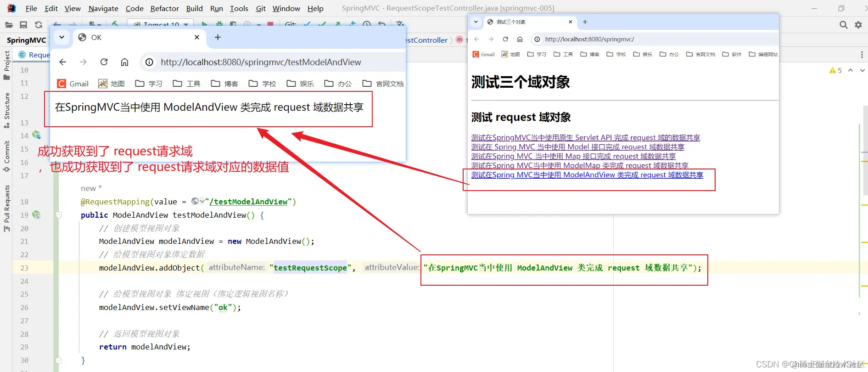Click Home icon in the testModelAndView browser
This screenshot has height=372, width=868.
(124, 62)
